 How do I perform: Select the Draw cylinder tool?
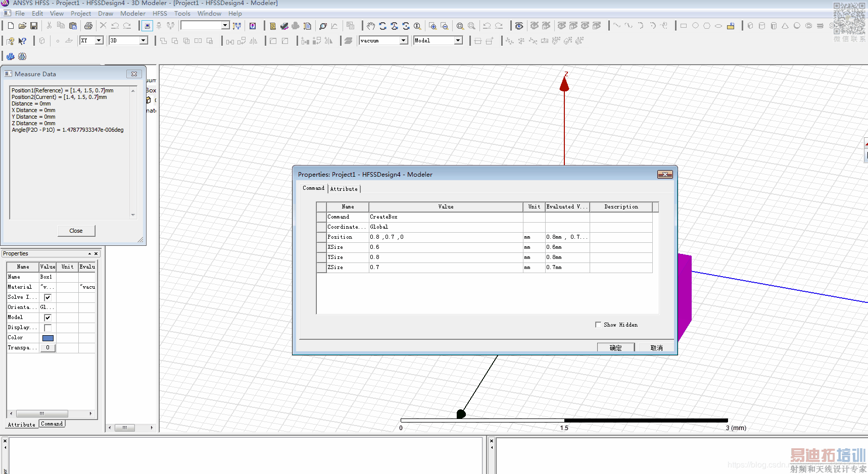[762, 26]
